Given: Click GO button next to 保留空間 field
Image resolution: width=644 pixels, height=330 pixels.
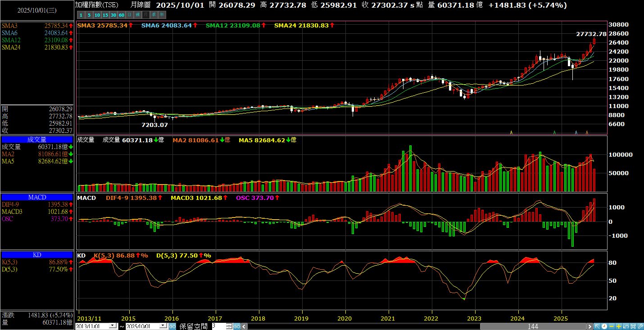Looking at the screenshot, I should [x=237, y=326].
